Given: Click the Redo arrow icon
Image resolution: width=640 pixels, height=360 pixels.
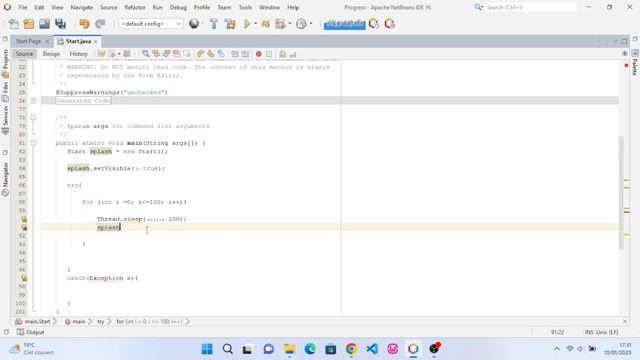Looking at the screenshot, I should (100, 24).
